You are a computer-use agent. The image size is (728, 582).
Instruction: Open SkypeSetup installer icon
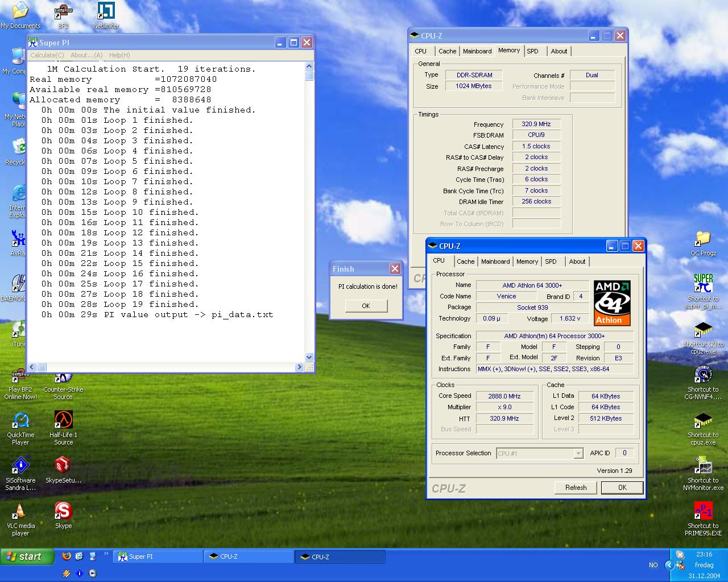[x=63, y=470]
